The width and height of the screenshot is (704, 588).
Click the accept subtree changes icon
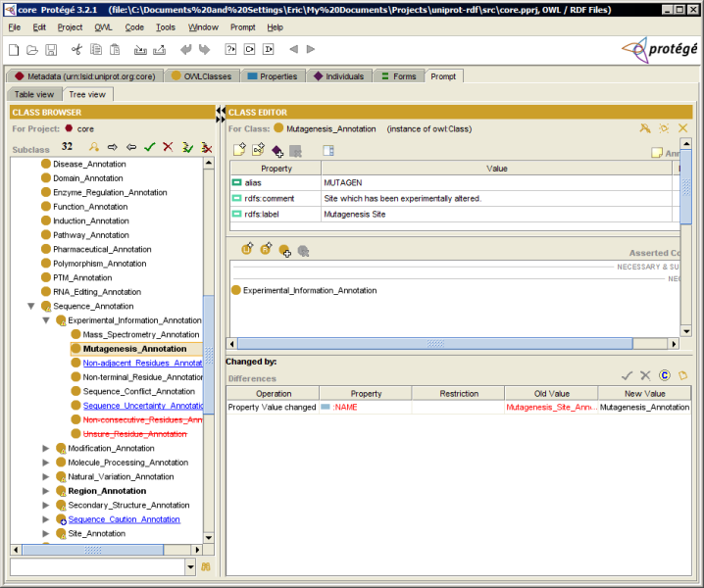(187, 147)
